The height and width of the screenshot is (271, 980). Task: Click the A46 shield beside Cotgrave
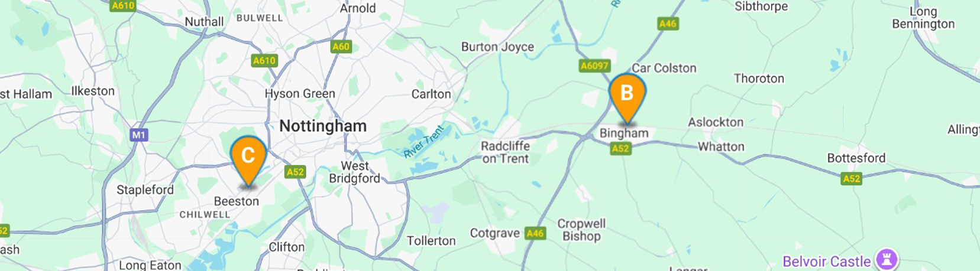[x=535, y=233]
